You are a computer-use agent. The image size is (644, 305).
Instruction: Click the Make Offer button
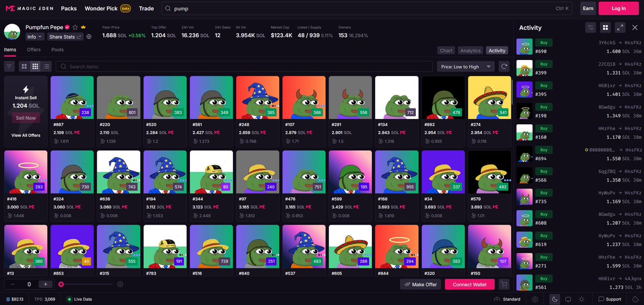420,285
